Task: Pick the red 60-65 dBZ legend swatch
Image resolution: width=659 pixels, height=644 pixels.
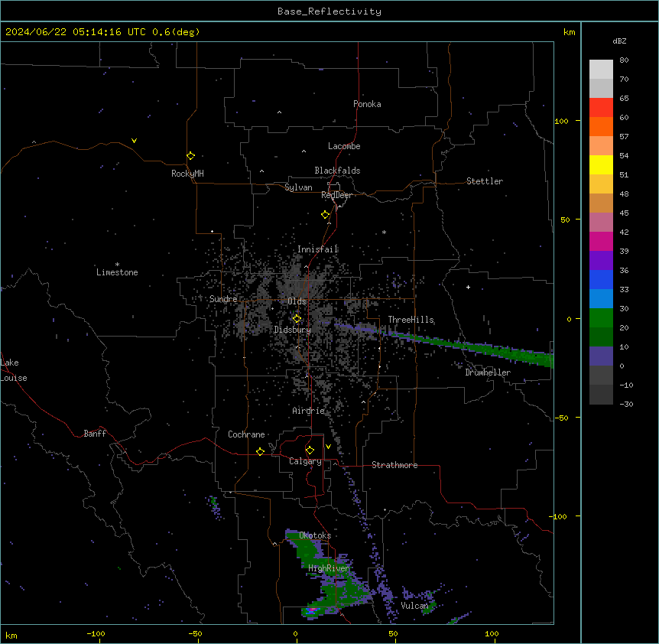Action: [601, 107]
